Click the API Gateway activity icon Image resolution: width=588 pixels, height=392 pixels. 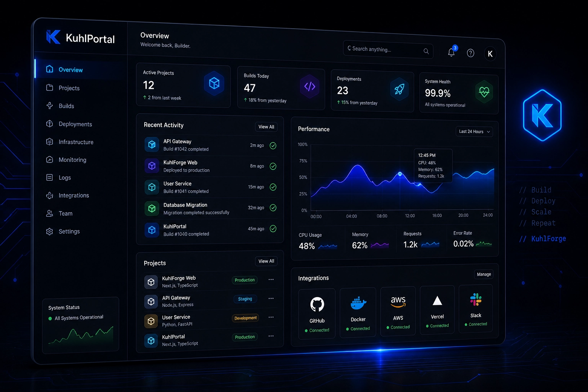coord(152,145)
